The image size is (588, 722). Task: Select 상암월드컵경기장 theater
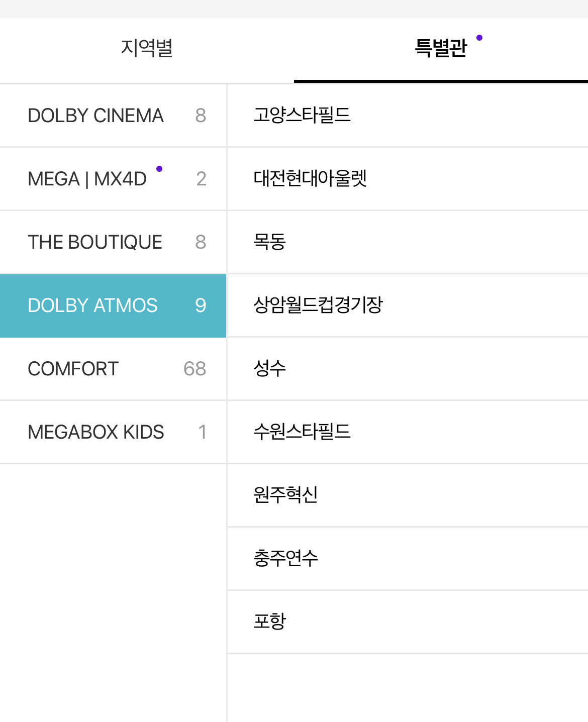point(318,305)
